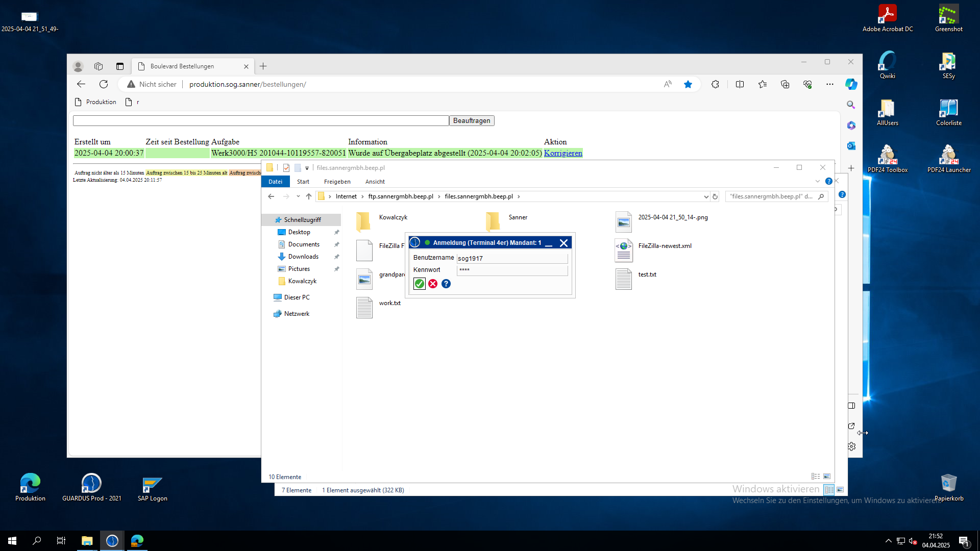The width and height of the screenshot is (980, 551).
Task: Reload the Boulevard Bestellungen page
Action: click(x=104, y=84)
